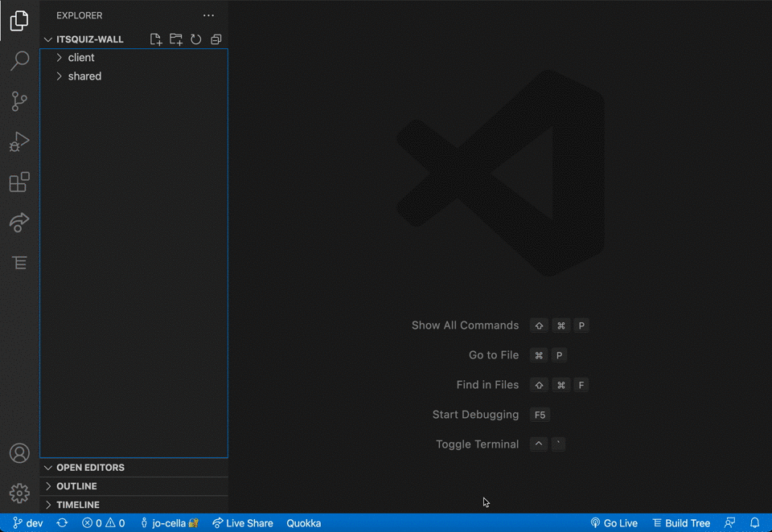Viewport: 772px width, 532px height.
Task: Click Quokka in the status bar
Action: tap(304, 523)
